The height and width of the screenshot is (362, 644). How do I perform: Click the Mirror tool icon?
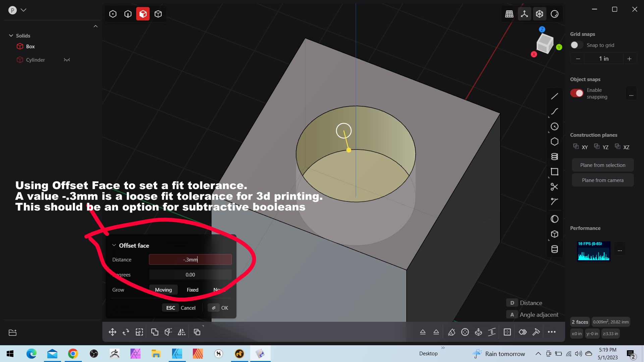click(181, 332)
